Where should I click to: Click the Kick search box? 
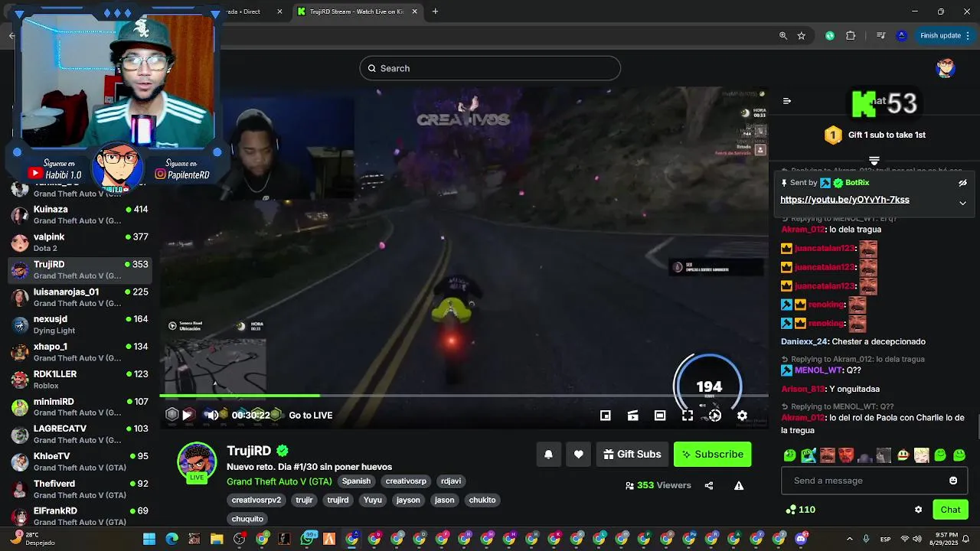point(490,68)
